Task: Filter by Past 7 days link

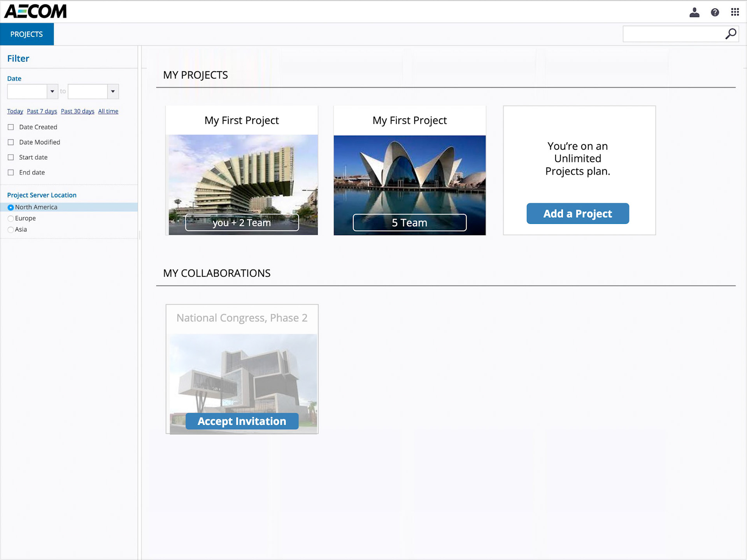Action: (42, 111)
